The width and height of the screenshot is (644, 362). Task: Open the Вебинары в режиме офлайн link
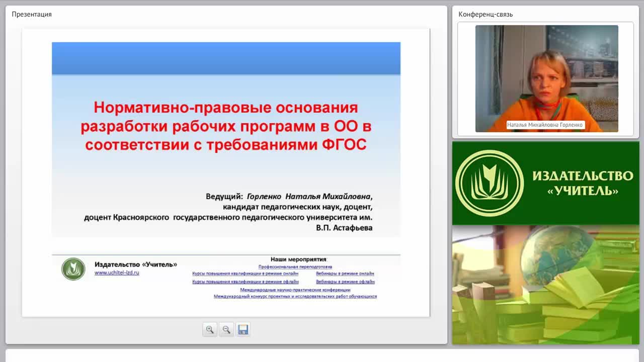point(345,282)
